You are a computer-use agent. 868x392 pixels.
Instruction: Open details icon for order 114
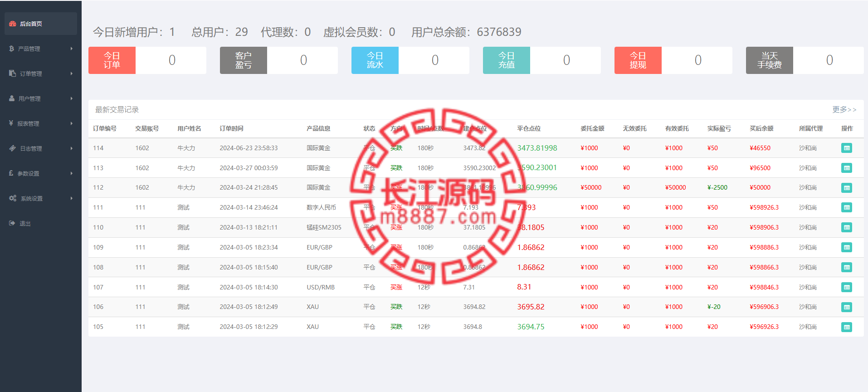tap(846, 148)
